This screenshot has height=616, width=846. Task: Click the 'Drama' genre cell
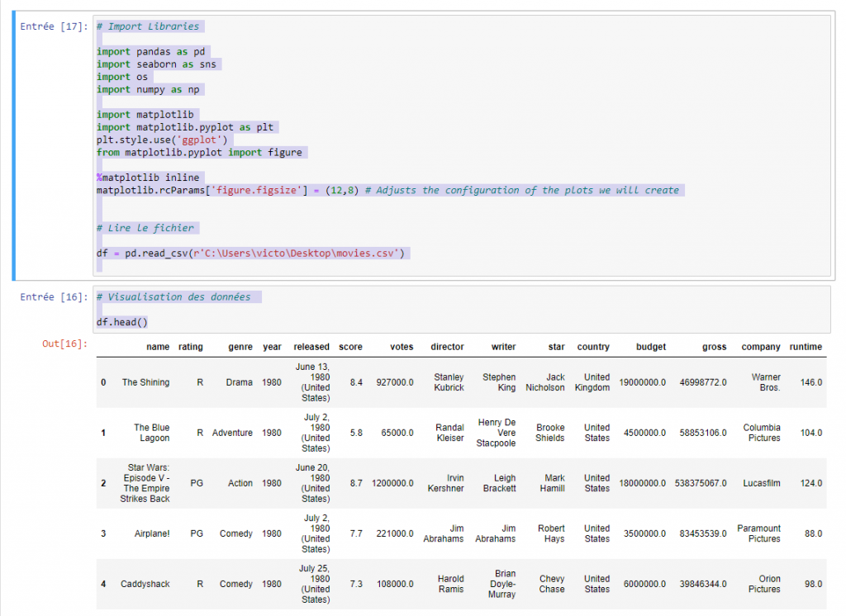pyautogui.click(x=239, y=382)
